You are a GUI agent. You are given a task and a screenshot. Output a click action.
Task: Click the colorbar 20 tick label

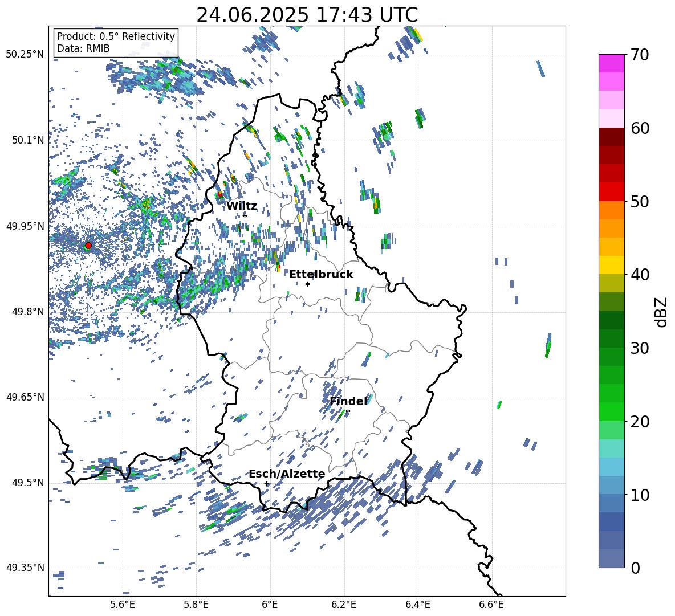coord(640,421)
